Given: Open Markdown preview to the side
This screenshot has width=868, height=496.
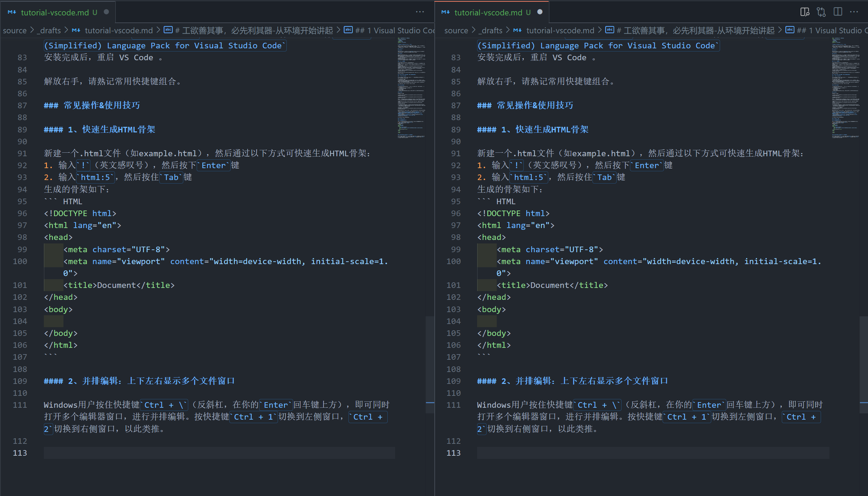Looking at the screenshot, I should 805,12.
